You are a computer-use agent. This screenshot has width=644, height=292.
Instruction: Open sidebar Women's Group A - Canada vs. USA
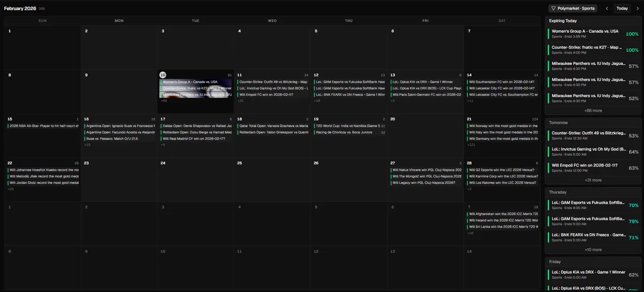[x=593, y=34]
